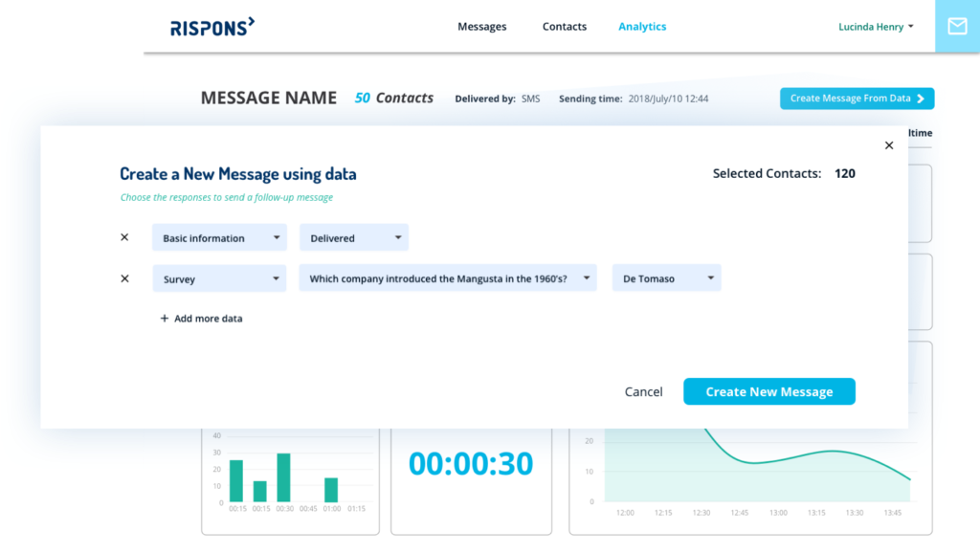Click the 00:00:30 timer value
The height and width of the screenshot is (553, 980).
471,464
